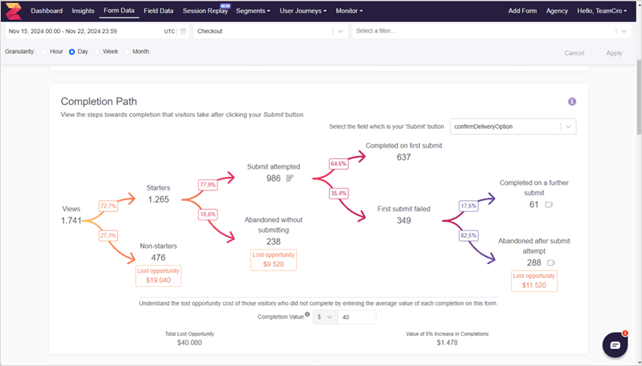Click session icon next to 61 completions

coord(549,204)
